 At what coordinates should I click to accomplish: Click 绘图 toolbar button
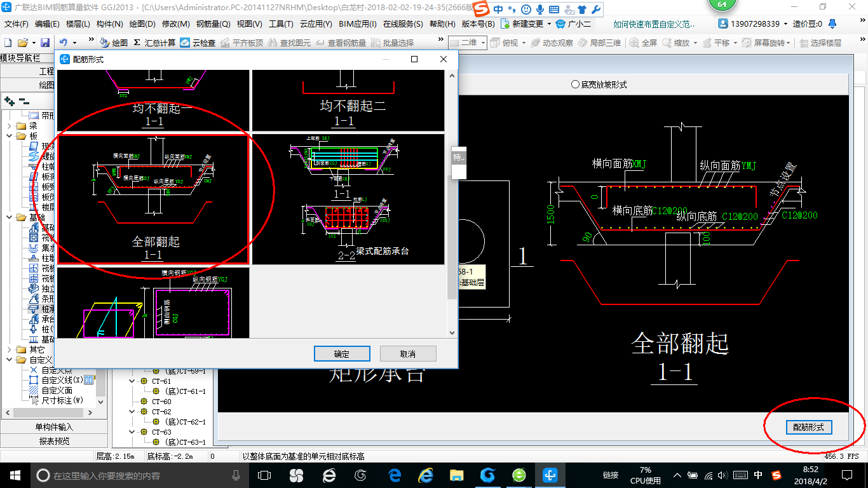pyautogui.click(x=114, y=43)
